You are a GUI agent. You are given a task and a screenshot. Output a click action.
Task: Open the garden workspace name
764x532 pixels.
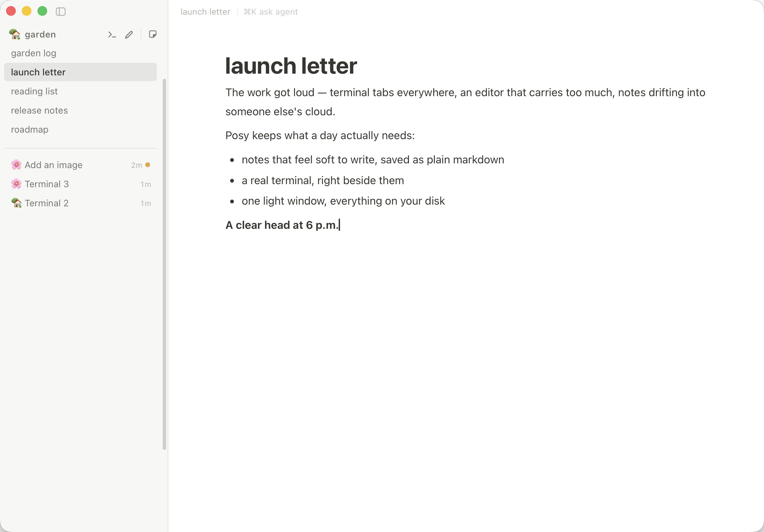40,34
